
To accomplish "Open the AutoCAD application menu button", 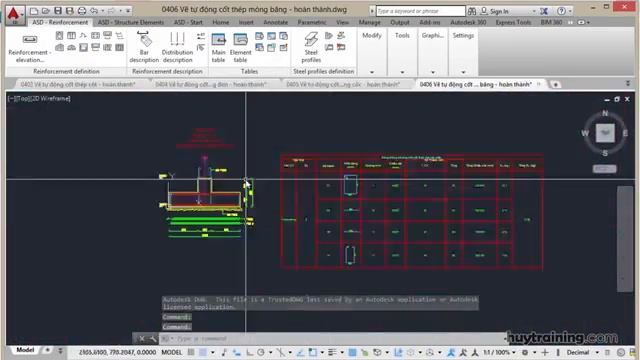I will pyautogui.click(x=15, y=15).
